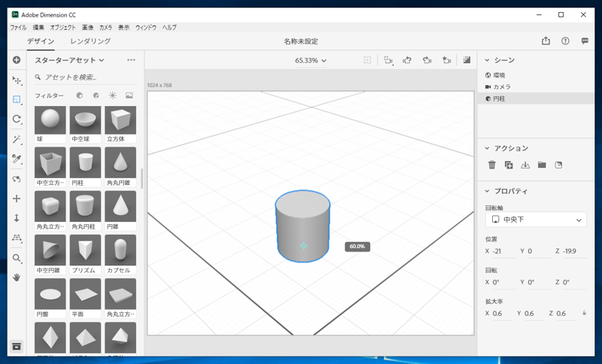The height and width of the screenshot is (364, 602).
Task: Click the frame selection camera icon
Action: (x=388, y=60)
